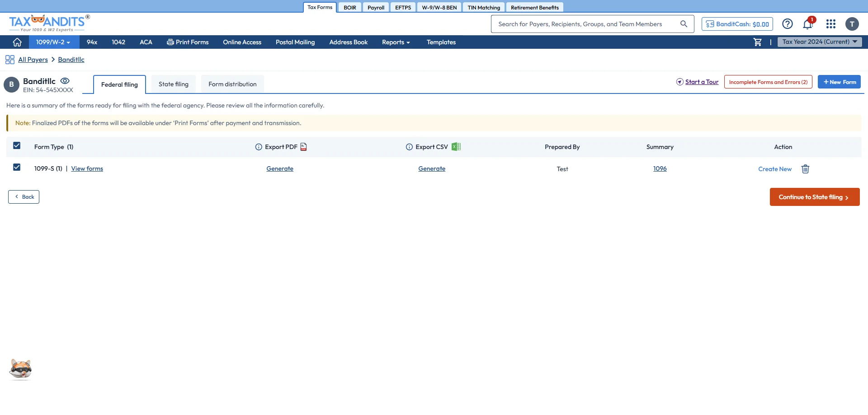Open the EFTPS top tab

click(403, 8)
